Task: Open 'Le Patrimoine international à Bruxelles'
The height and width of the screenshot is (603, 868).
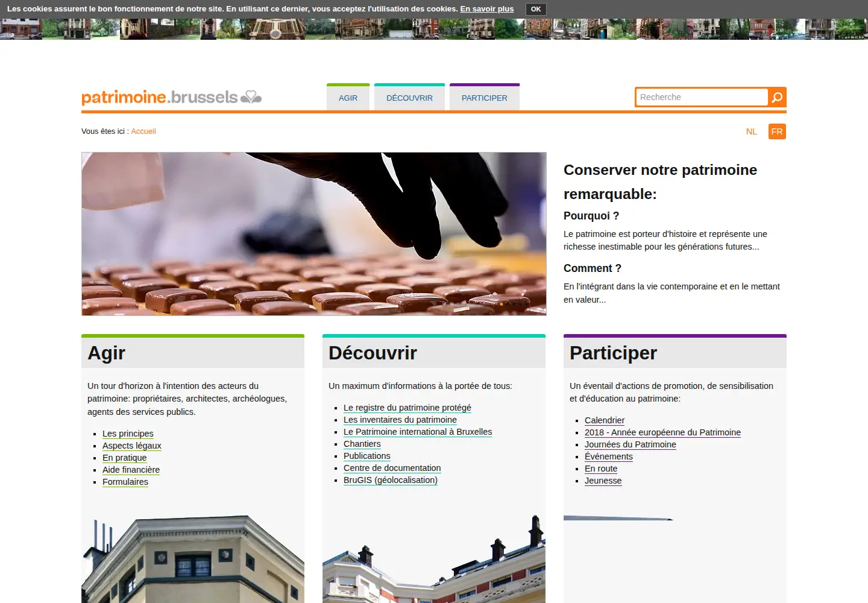Action: [x=418, y=432]
